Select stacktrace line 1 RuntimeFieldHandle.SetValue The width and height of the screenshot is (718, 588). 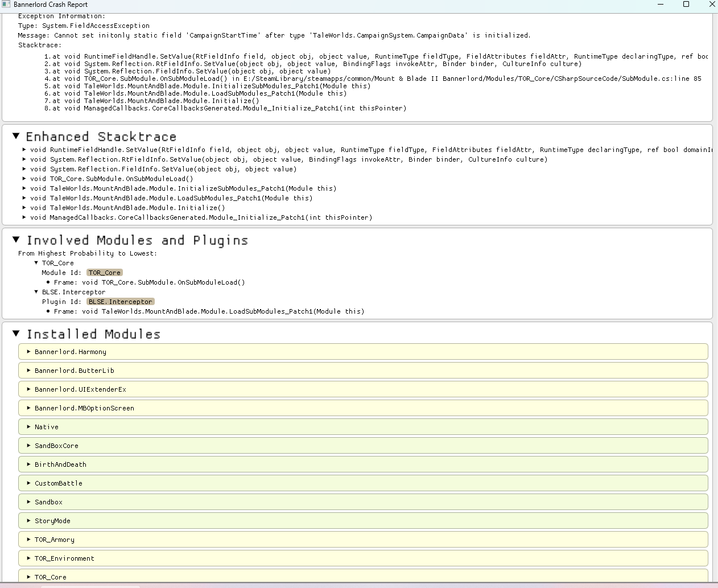click(x=376, y=56)
